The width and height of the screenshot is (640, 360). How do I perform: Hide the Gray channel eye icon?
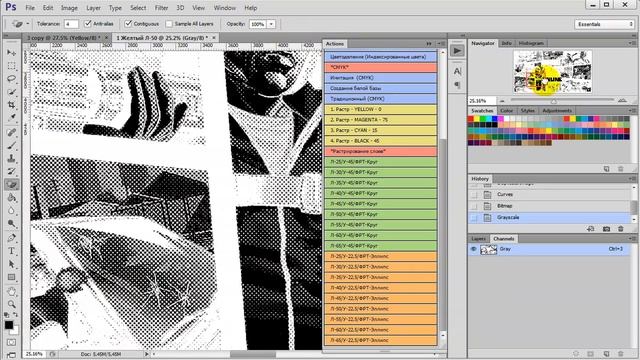click(474, 249)
